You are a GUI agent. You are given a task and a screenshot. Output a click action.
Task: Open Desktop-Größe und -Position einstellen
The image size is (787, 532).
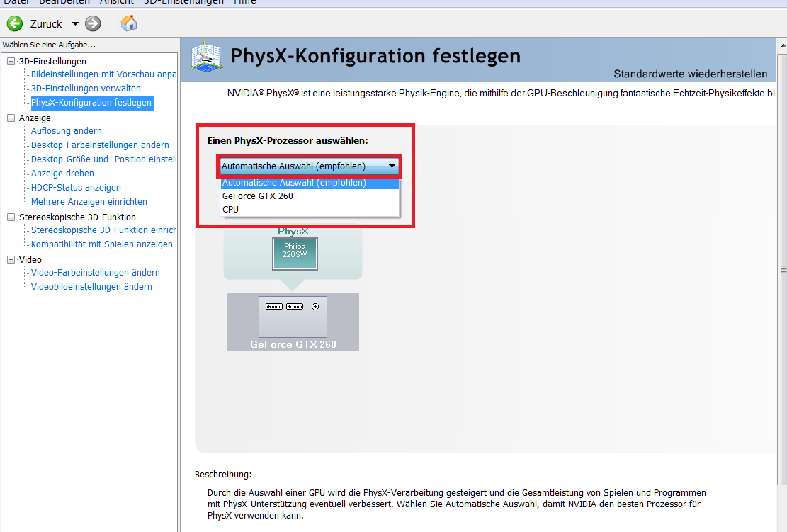tap(104, 159)
